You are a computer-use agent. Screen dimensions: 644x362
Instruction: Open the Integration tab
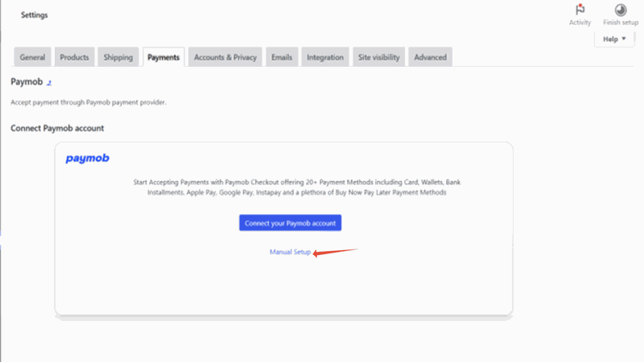point(325,57)
